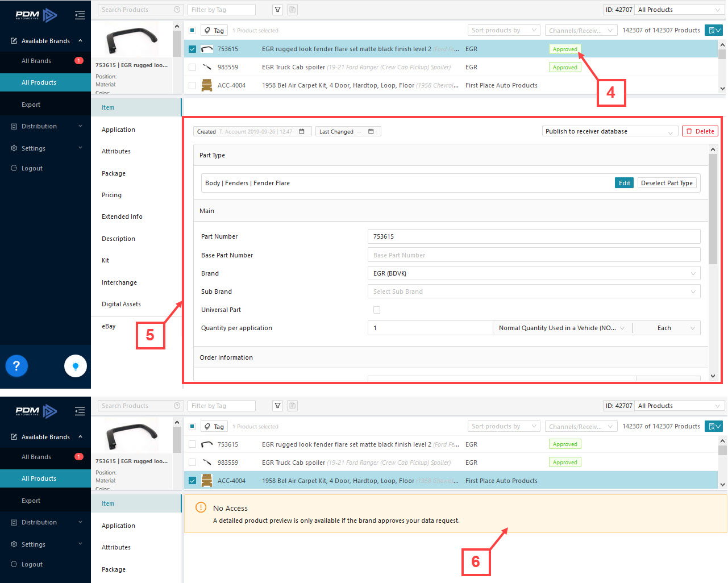The image size is (728, 583).
Task: Open Normal Quantity Used in a Vehicle dropdown
Action: pyautogui.click(x=562, y=328)
